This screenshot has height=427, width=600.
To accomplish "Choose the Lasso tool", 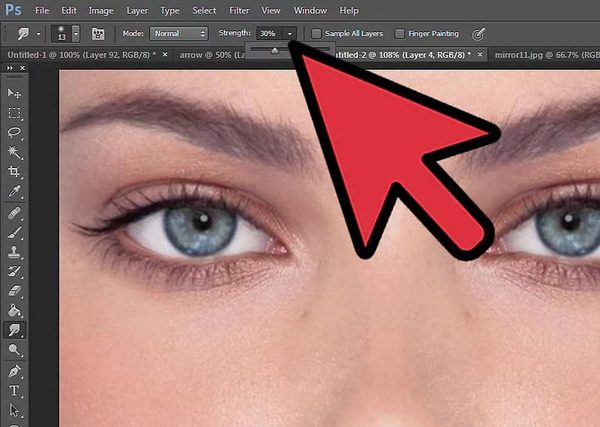I will pos(14,132).
